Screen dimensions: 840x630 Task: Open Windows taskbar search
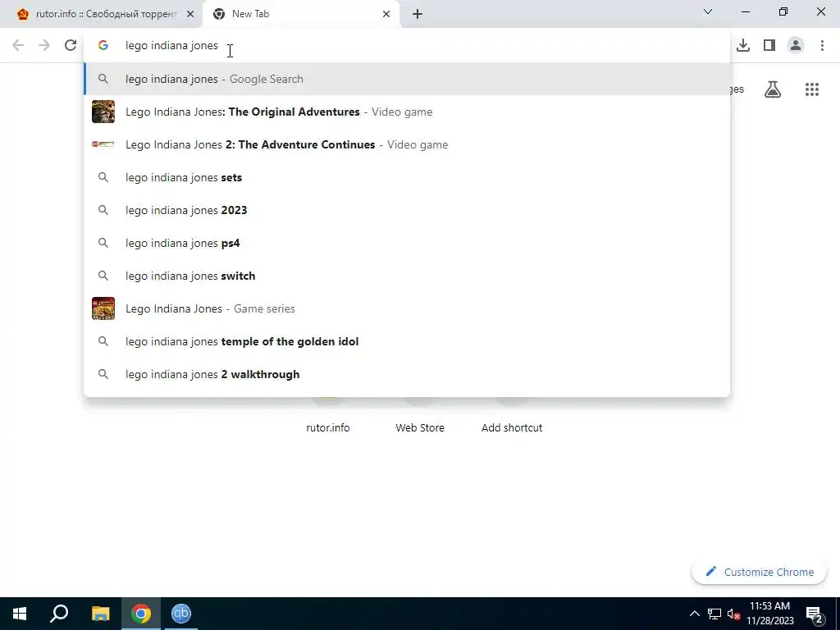click(59, 614)
